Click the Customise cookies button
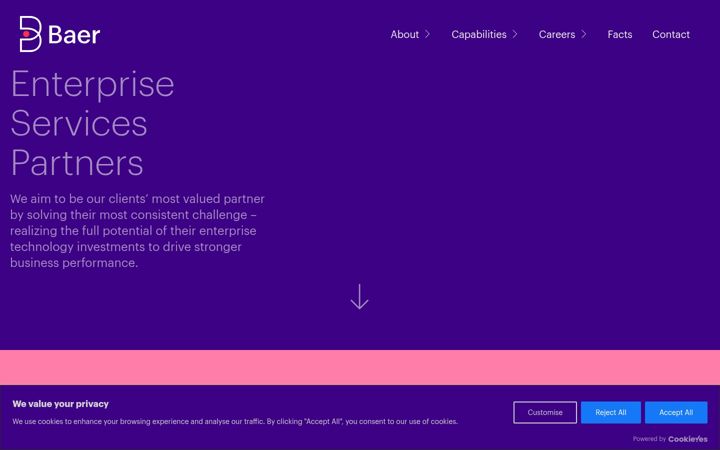 point(545,412)
